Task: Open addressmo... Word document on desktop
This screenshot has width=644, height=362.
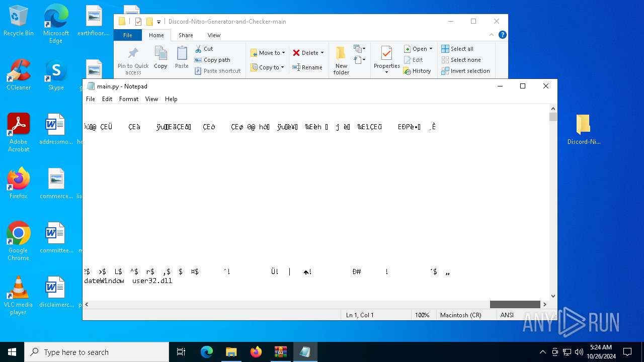Action: click(56, 129)
